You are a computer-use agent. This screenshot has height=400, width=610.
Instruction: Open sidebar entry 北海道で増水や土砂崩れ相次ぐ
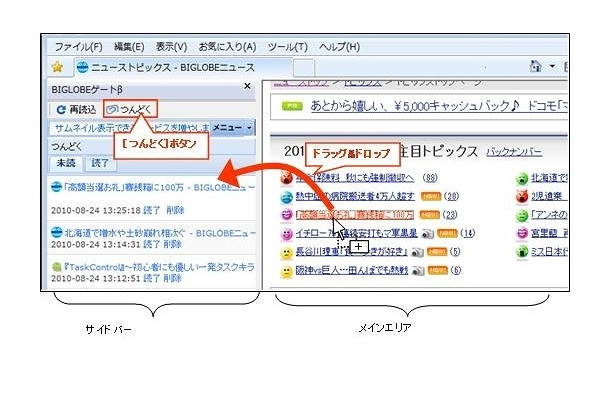click(160, 233)
